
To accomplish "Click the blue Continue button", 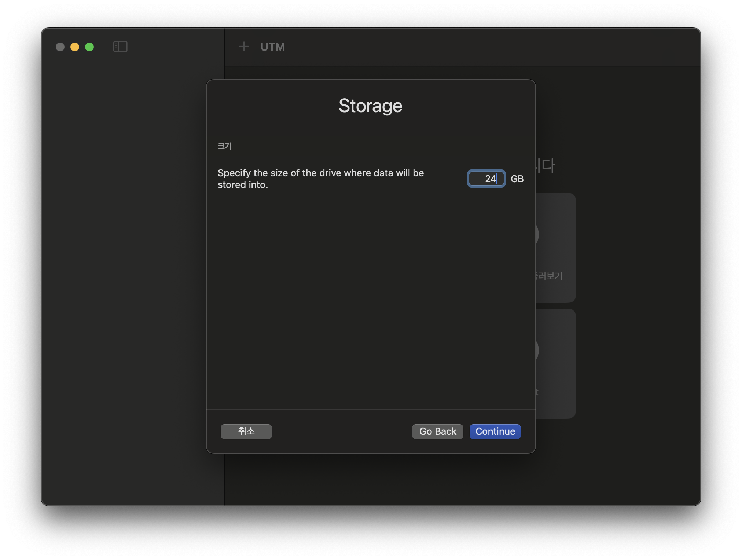I will (x=495, y=431).
